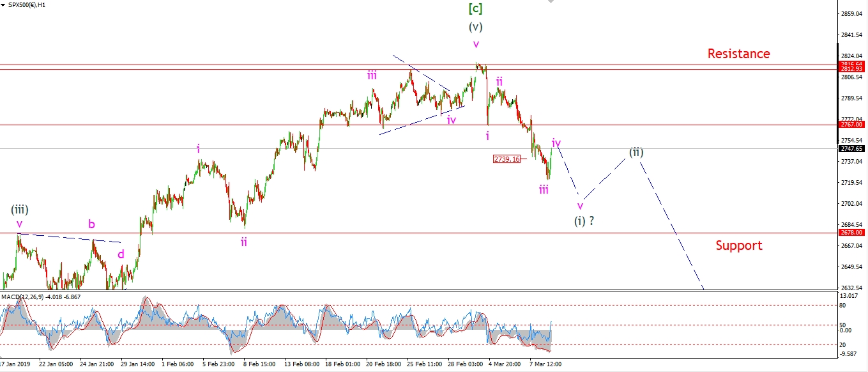The width and height of the screenshot is (868, 372).
Task: Select the red Resistance text label
Action: (738, 54)
